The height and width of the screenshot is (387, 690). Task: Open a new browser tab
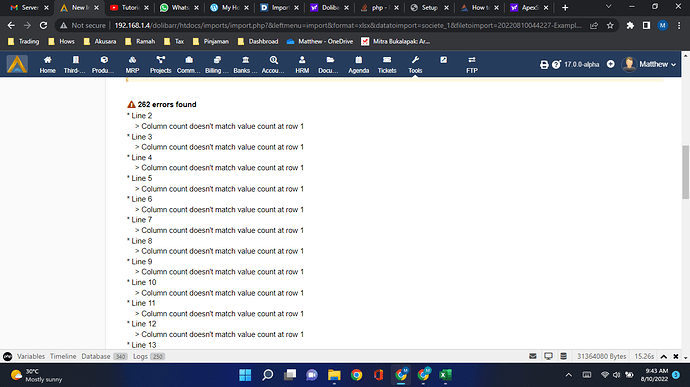[x=565, y=7]
